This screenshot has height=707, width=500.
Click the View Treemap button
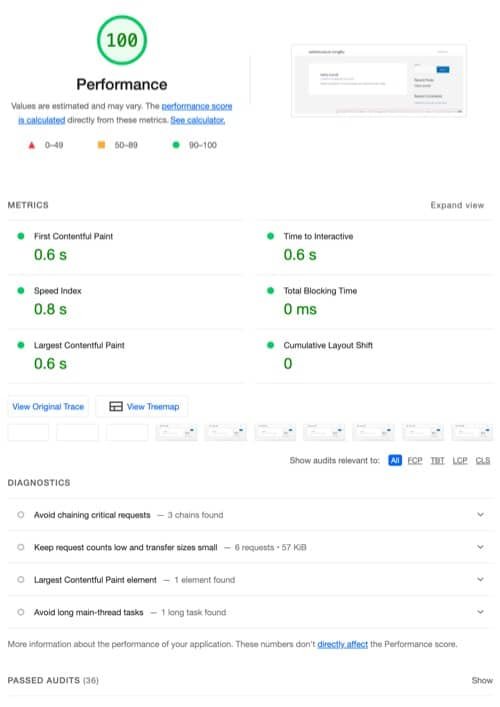point(142,406)
